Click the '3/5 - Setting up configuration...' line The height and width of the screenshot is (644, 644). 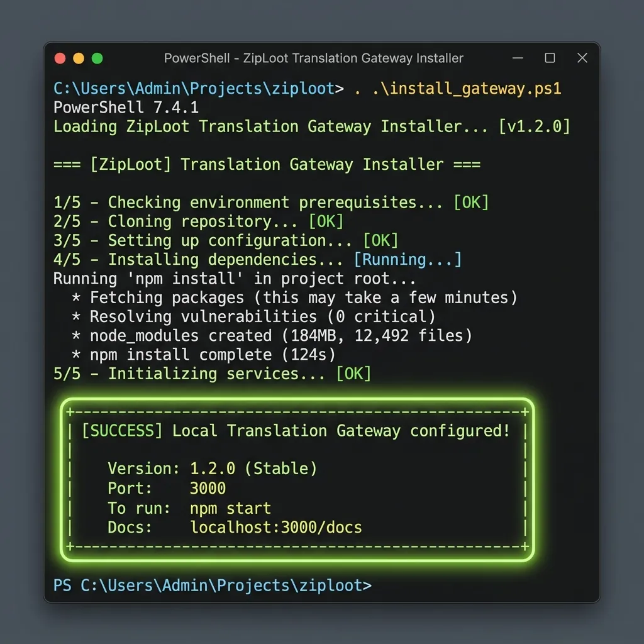(203, 241)
